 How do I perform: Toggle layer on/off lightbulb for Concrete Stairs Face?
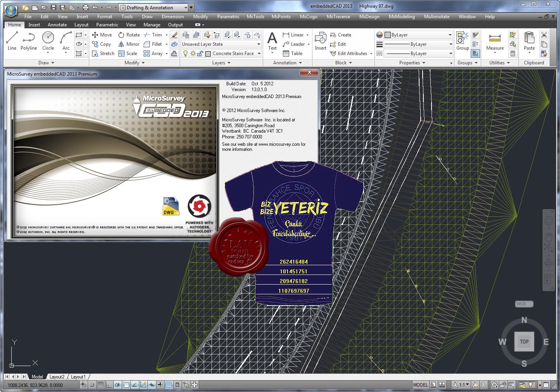pos(186,54)
